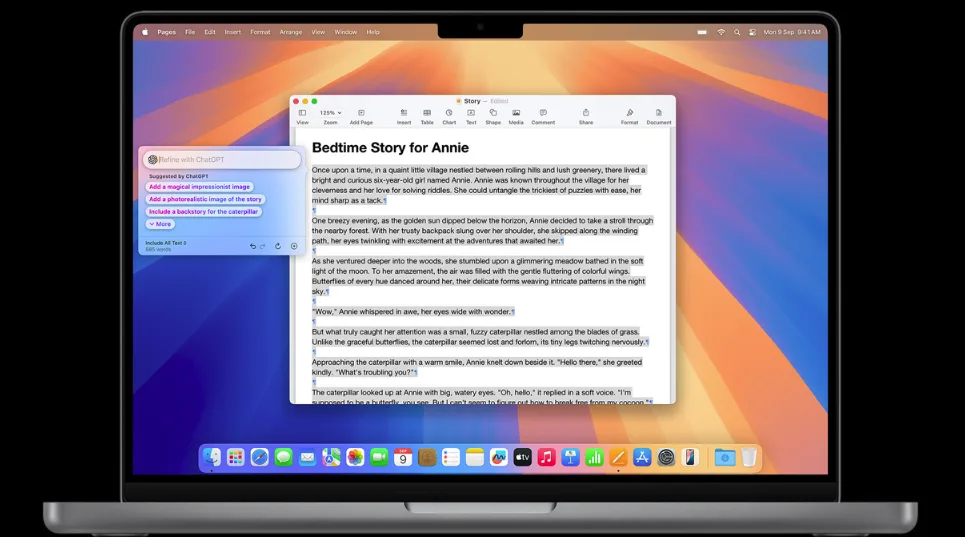Open the View menu in the menu bar

pos(318,32)
